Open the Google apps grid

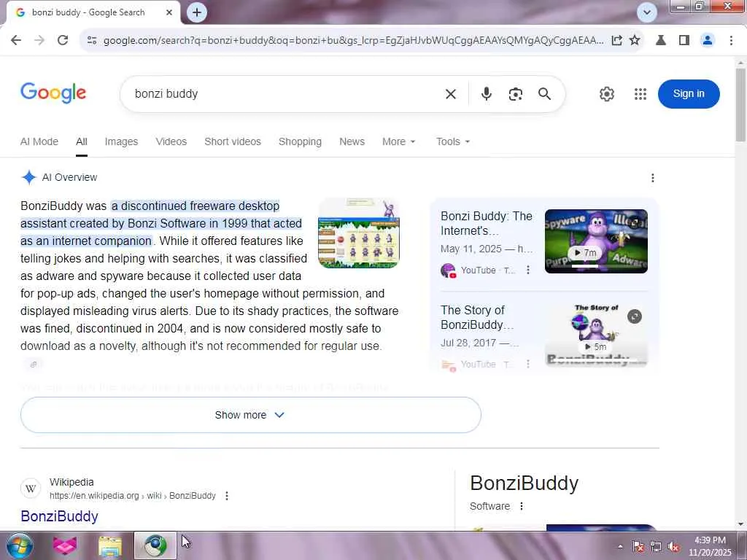click(640, 94)
